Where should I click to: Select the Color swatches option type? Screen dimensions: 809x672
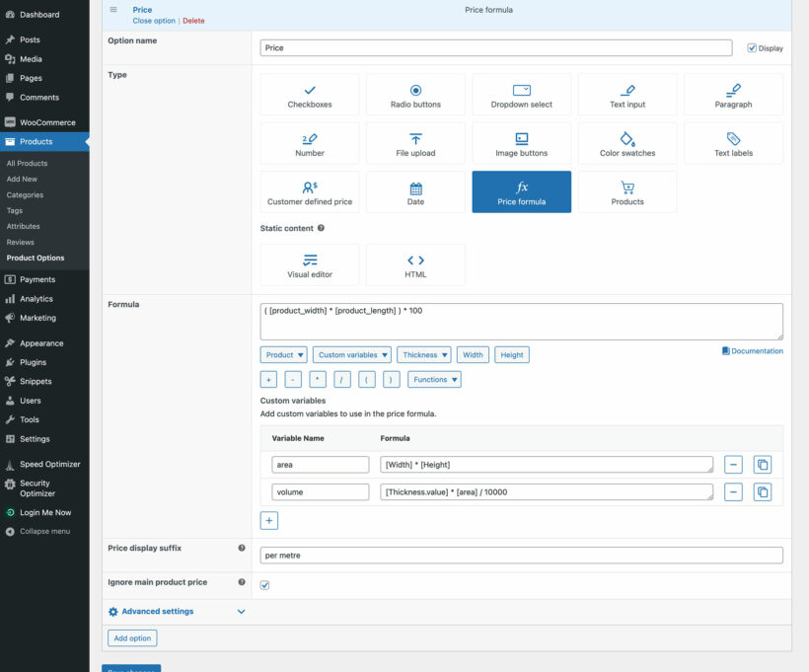click(x=627, y=143)
